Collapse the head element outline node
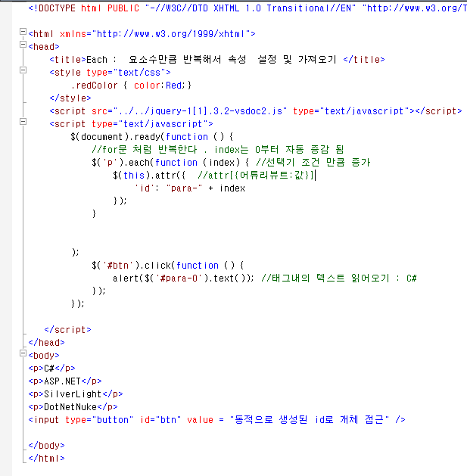 click(23, 45)
